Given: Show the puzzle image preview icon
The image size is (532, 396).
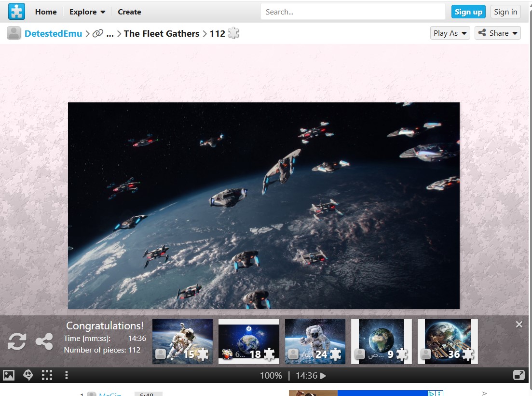Looking at the screenshot, I should pos(9,375).
